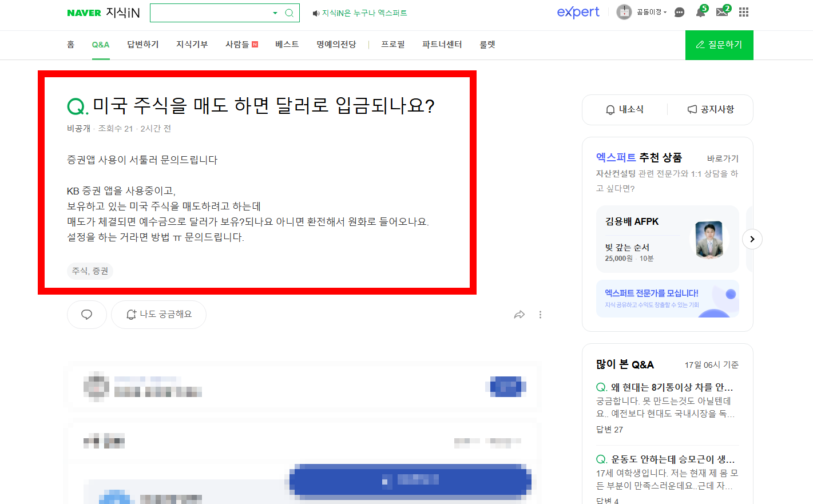Open the 명예의전당 tab

(336, 44)
